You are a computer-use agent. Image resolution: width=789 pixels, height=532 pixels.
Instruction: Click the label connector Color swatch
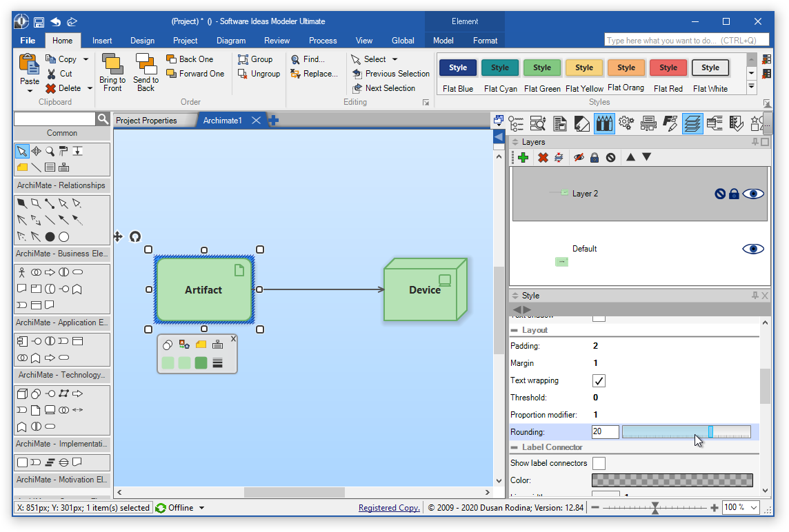pos(672,481)
